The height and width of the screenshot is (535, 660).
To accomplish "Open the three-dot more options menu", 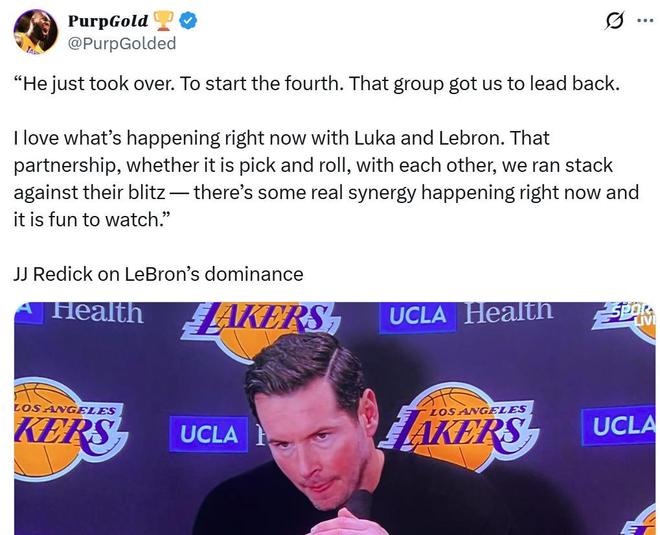I will click(645, 21).
